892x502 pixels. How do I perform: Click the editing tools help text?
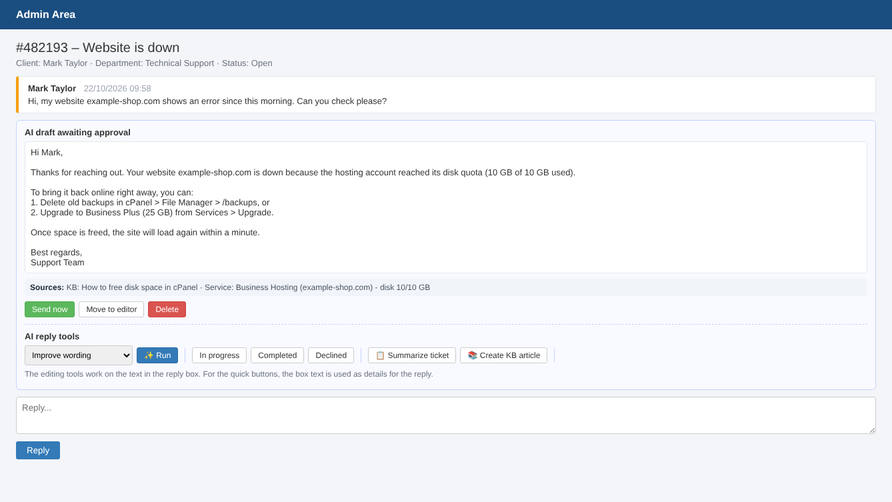point(229,374)
